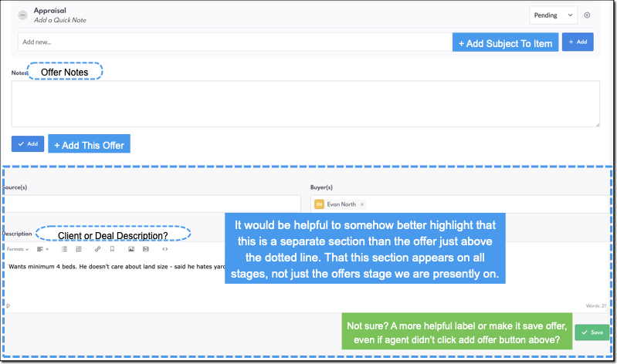
Task: Click the plus Add subject button
Action: [578, 42]
